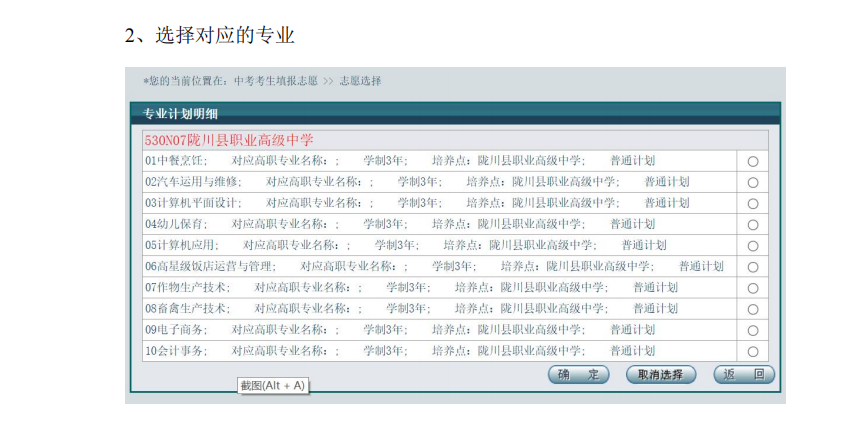Image resolution: width=843 pixels, height=422 pixels.
Task: Click the 志愿选择 breadcrumb text
Action: 360,81
